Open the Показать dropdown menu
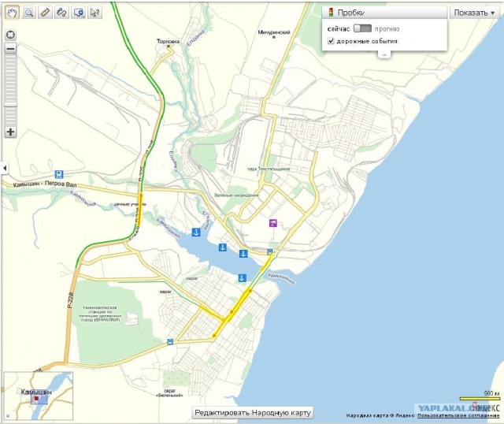The width and height of the screenshot is (504, 424). pos(475,13)
